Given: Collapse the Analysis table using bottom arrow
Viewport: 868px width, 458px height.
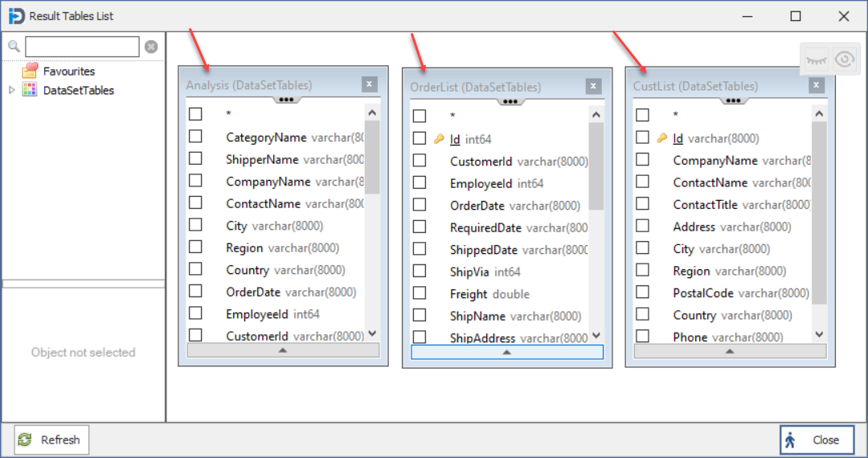Looking at the screenshot, I should tap(282, 350).
